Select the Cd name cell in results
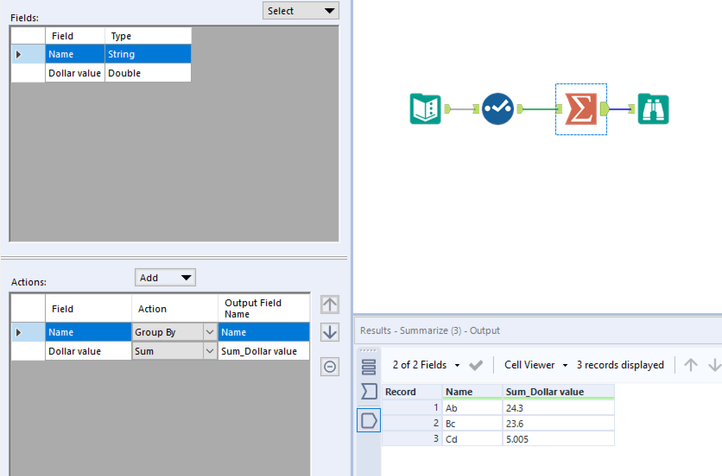Image resolution: width=722 pixels, height=476 pixels. (472, 439)
